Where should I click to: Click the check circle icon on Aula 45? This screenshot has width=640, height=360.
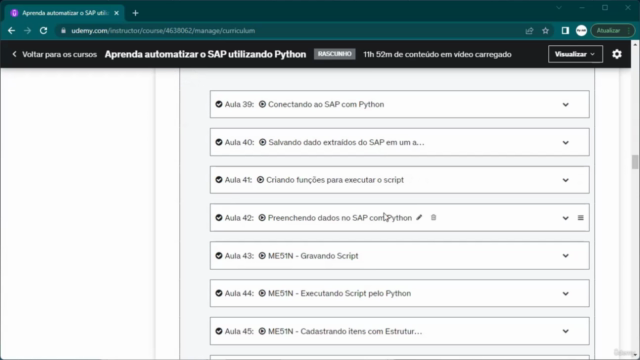[219, 331]
